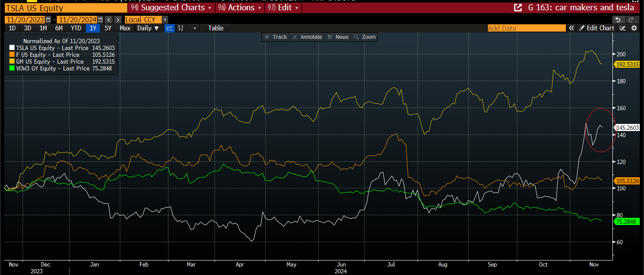This screenshot has width=644, height=275.
Task: Click green VOW3 GY Equity legend swatch
Action: click(12, 68)
